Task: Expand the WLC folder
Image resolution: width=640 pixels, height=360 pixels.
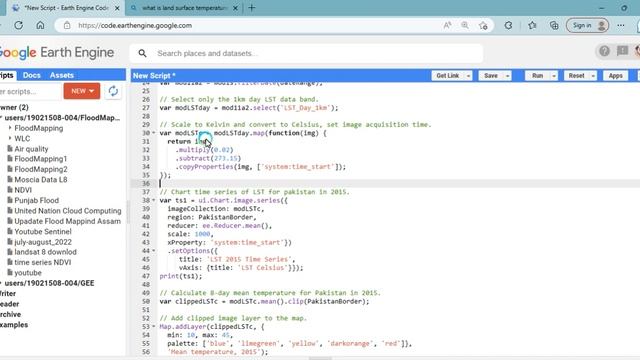Action: [x=10, y=138]
